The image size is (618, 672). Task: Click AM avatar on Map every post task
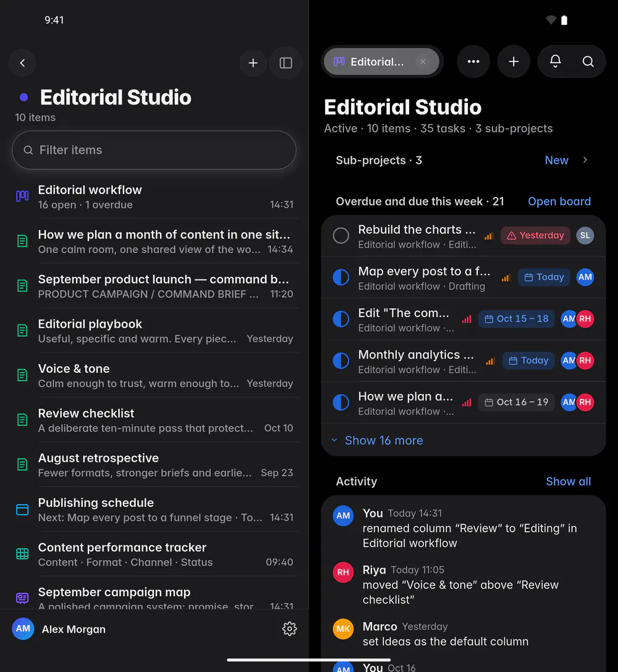tap(585, 278)
